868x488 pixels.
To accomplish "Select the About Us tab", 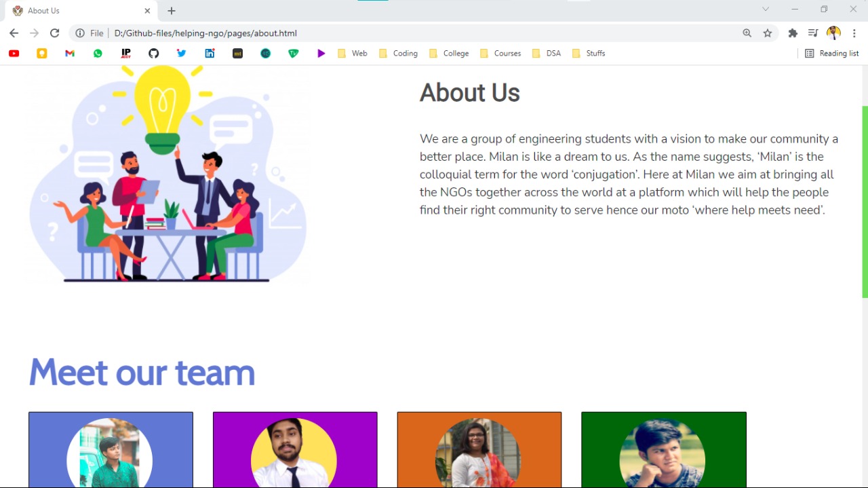I will click(x=75, y=11).
